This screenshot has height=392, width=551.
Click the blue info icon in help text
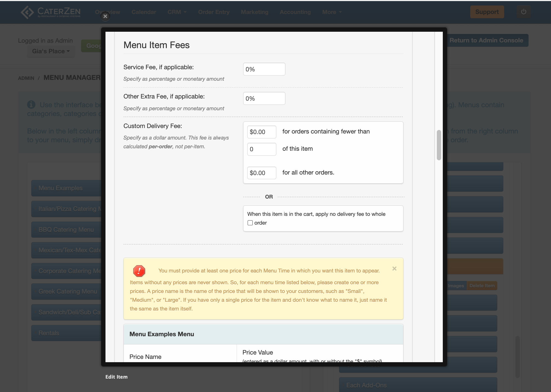(31, 104)
